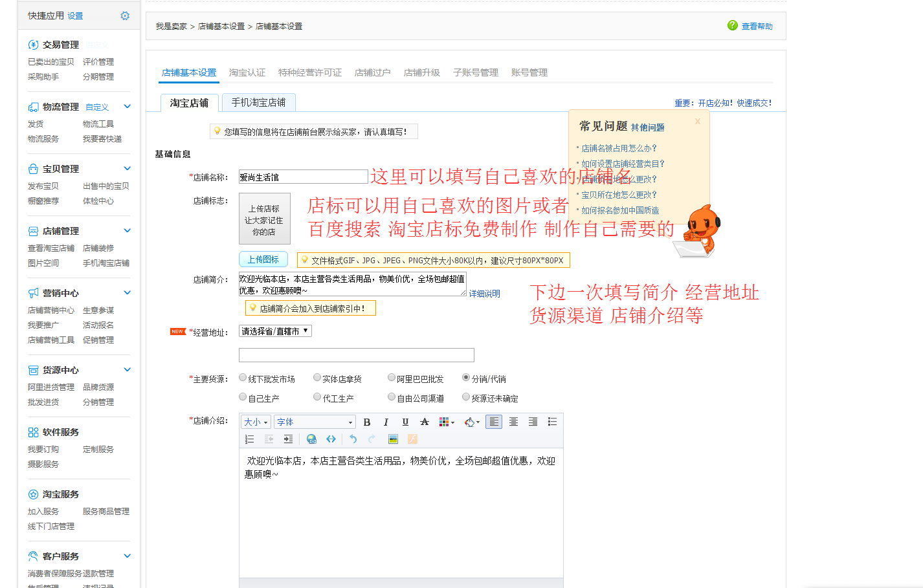Select 货源还未确定 radio option
The image size is (923, 588).
pyautogui.click(x=466, y=397)
